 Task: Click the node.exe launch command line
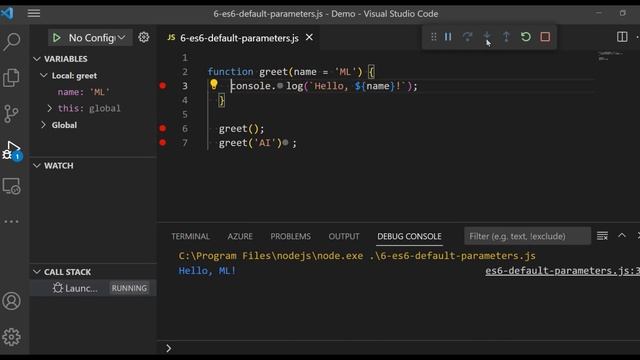(357, 256)
